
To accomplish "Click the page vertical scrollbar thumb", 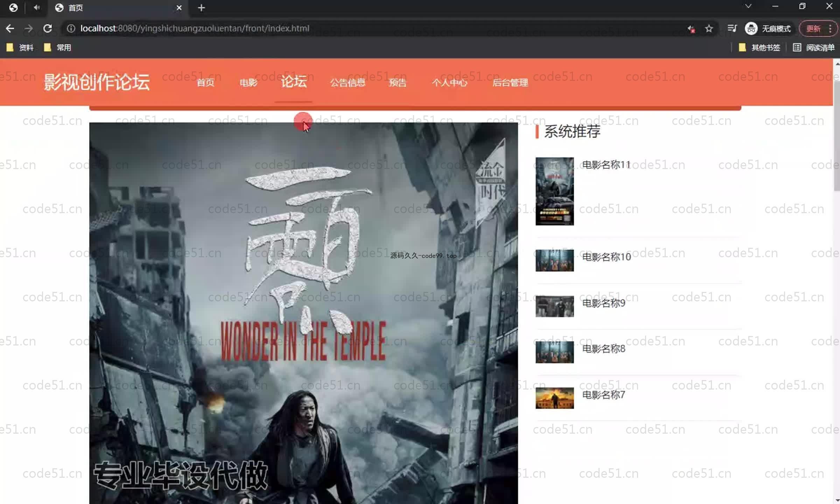I will click(837, 136).
